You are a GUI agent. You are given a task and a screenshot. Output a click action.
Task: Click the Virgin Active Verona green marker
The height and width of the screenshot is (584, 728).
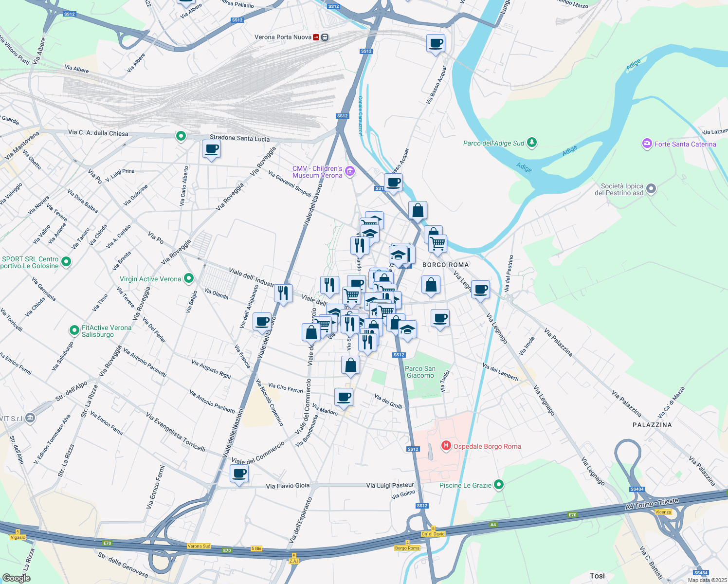click(x=188, y=278)
